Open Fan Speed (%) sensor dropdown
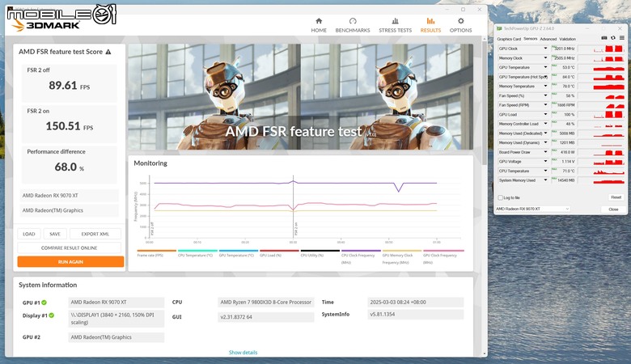631x364 pixels. [546, 95]
